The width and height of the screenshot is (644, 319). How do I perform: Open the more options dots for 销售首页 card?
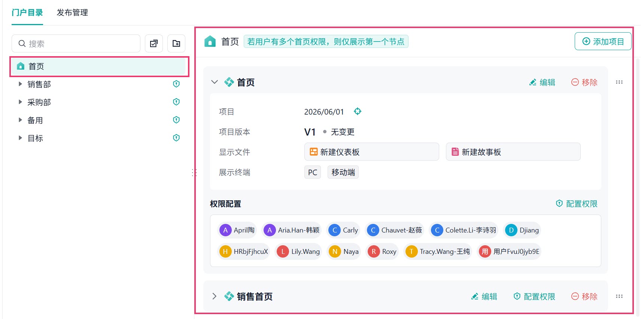tap(619, 296)
